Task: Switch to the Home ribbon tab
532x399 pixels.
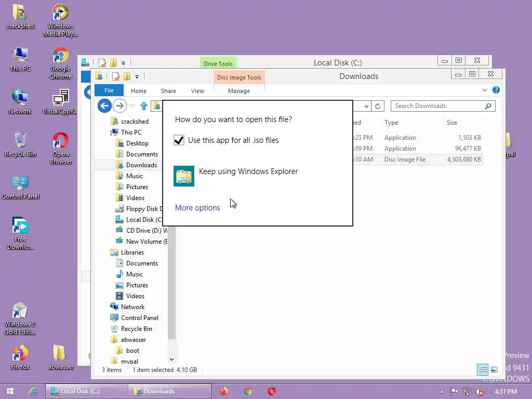Action: click(x=138, y=91)
